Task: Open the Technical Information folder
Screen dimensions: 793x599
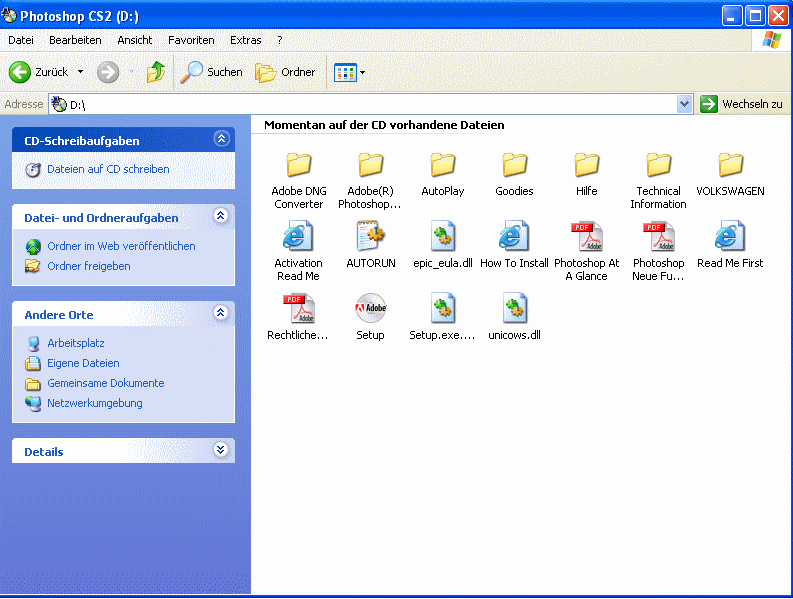Action: coord(658,181)
